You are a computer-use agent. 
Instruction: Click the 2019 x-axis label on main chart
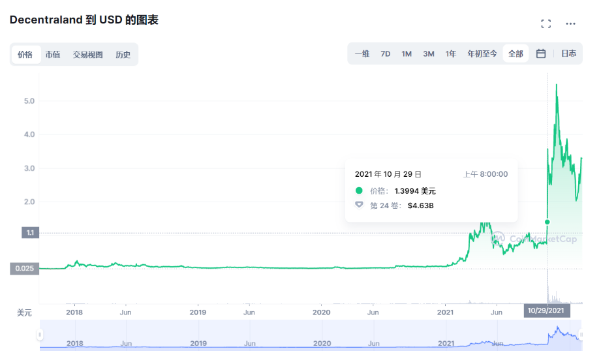pos(198,312)
